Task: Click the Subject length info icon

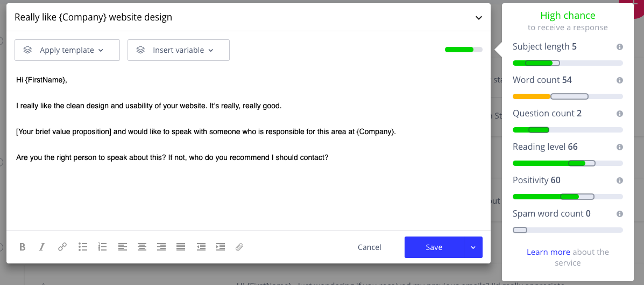Action: 620,47
